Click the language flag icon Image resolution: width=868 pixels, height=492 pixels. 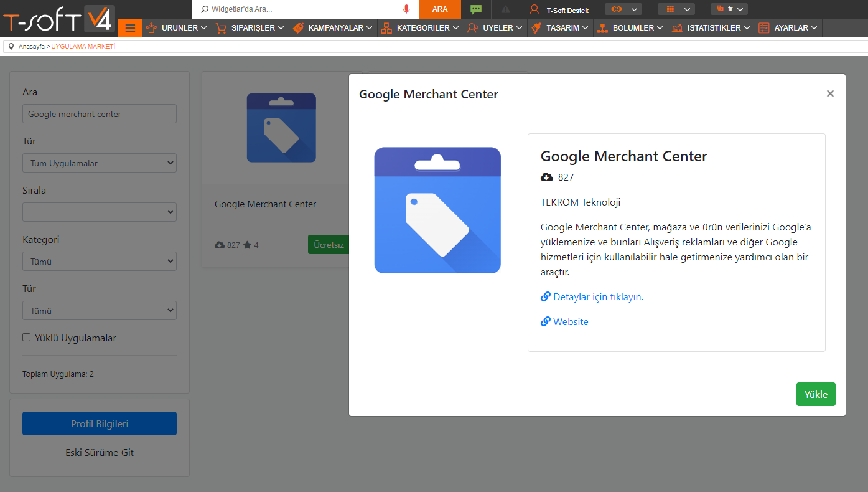pos(720,9)
